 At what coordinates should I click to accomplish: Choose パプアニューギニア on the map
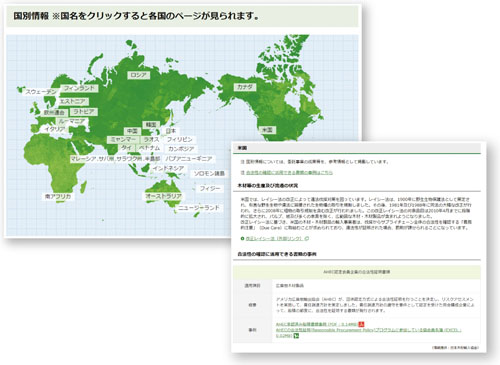189,158
